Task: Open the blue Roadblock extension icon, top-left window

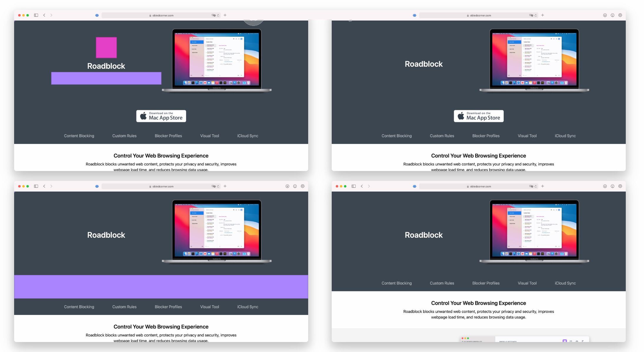Action: point(97,15)
